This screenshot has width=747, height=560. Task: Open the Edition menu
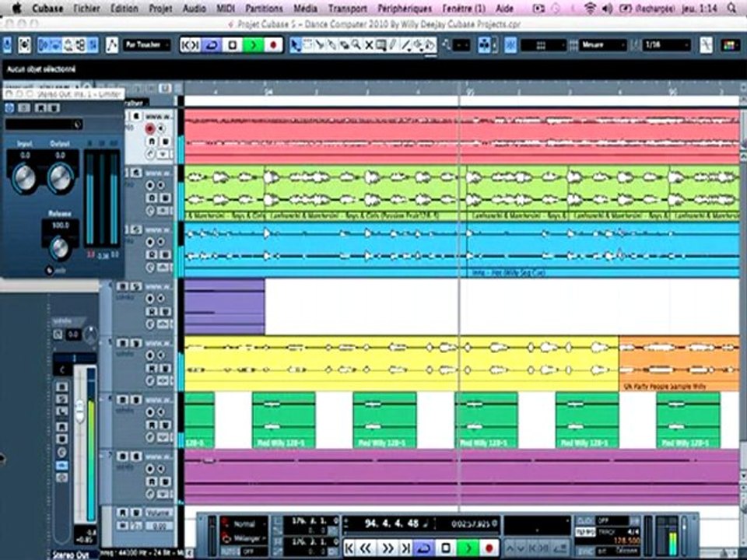124,9
